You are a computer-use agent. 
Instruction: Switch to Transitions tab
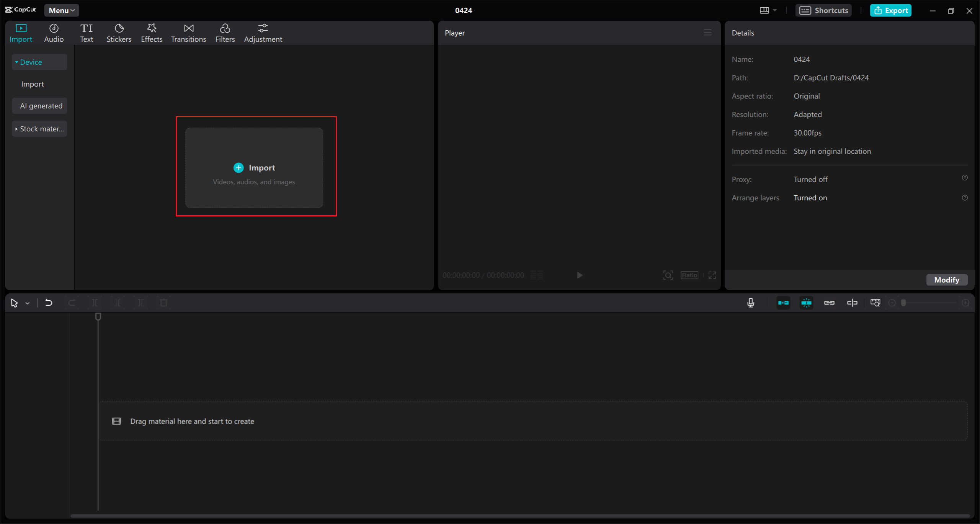pos(188,33)
